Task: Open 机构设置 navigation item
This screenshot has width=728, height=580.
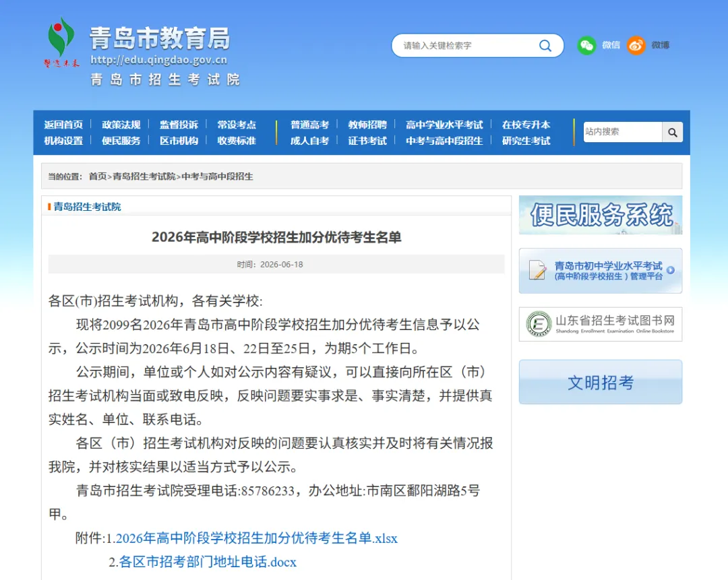Action: [63, 141]
